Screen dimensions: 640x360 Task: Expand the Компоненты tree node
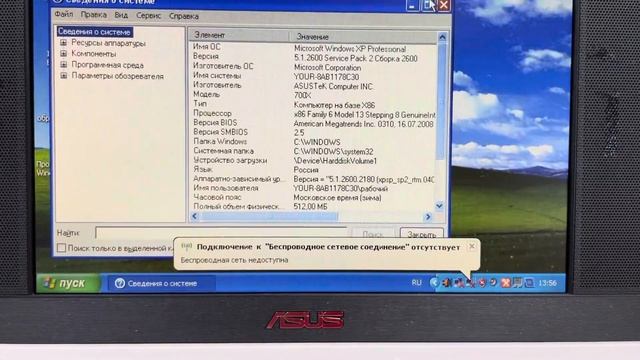64,53
